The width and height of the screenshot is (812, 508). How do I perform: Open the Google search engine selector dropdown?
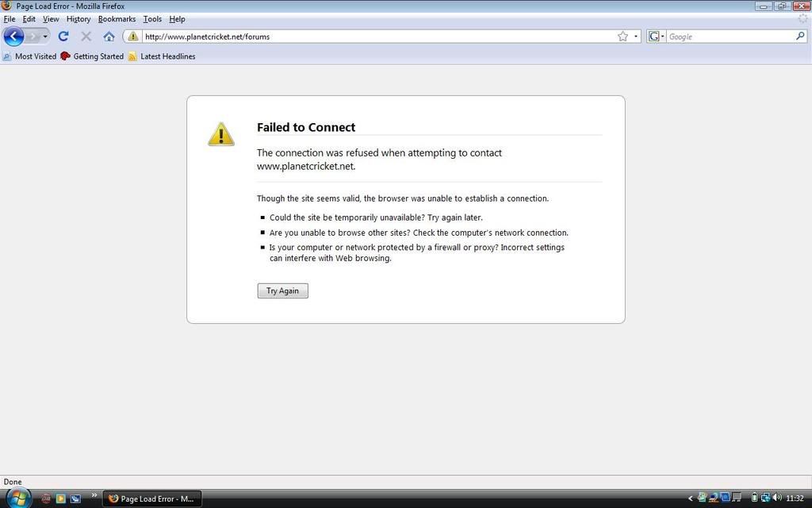pyautogui.click(x=656, y=37)
